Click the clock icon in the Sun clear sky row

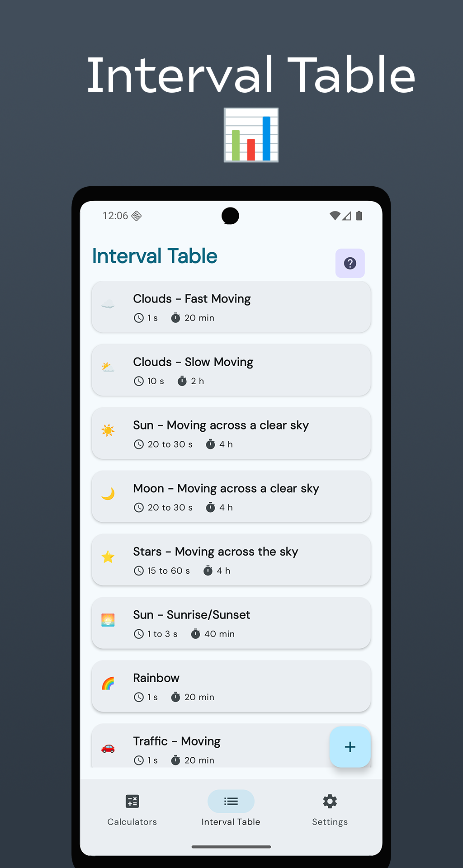139,444
